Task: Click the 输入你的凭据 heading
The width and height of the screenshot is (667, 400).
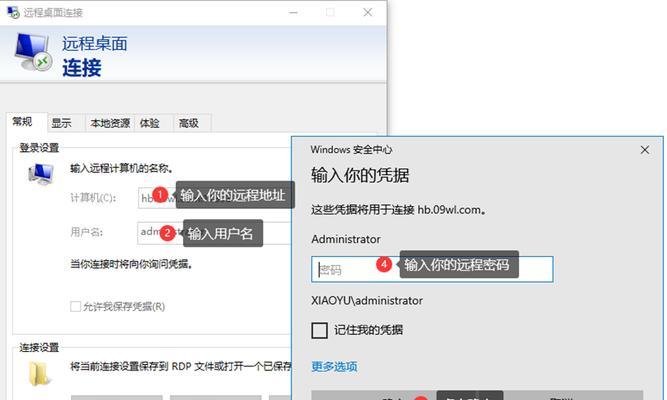Action: [360, 175]
